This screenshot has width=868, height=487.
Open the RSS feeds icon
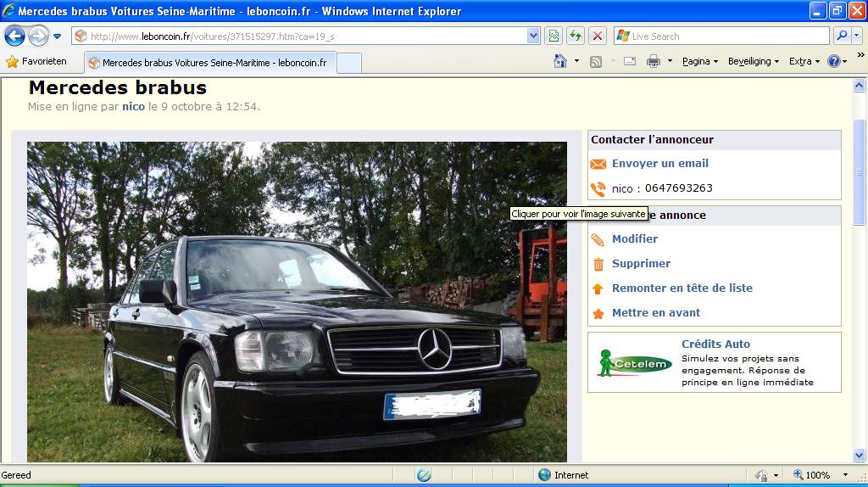point(596,61)
